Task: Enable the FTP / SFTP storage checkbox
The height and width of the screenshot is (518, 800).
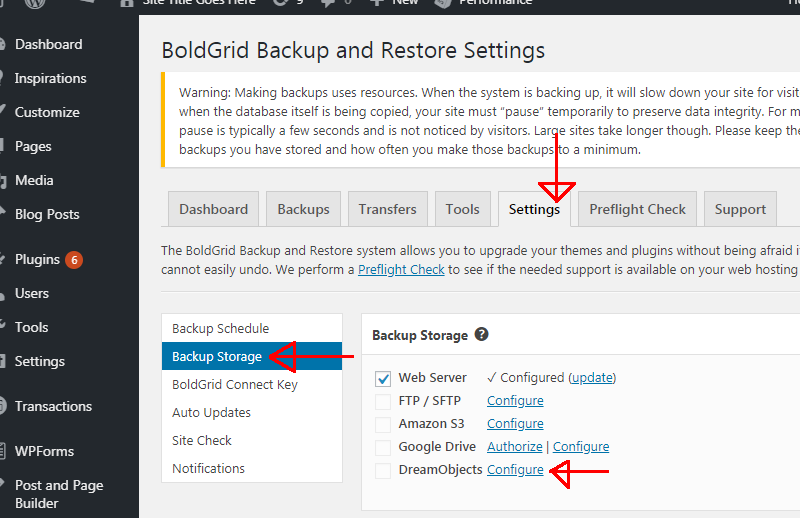Action: tap(383, 401)
